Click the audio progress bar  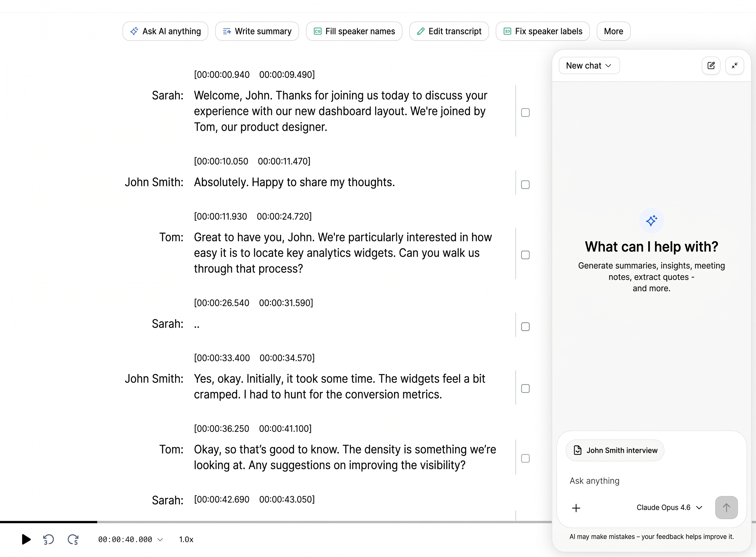point(276,522)
